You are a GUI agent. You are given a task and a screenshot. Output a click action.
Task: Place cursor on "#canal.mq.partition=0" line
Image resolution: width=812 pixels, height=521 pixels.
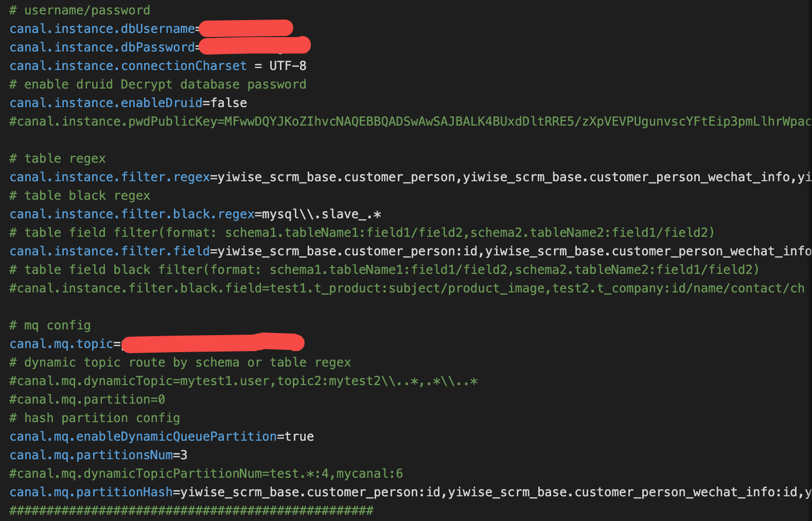click(x=87, y=400)
